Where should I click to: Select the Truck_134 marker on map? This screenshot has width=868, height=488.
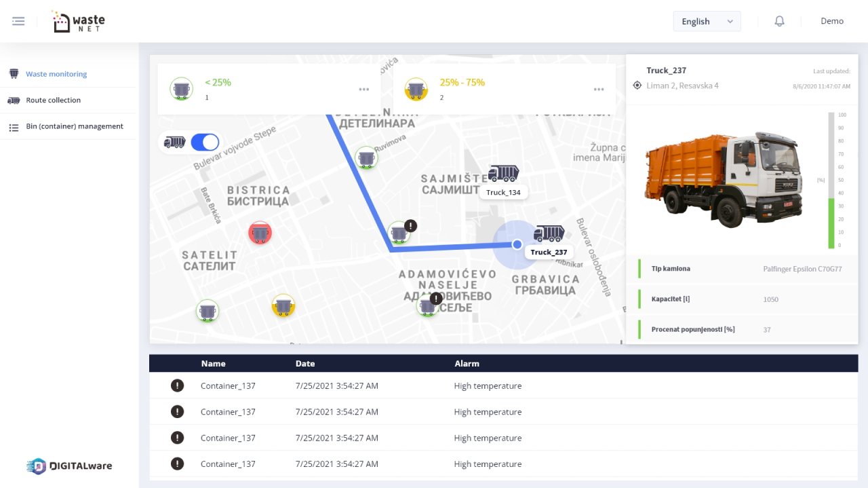503,174
